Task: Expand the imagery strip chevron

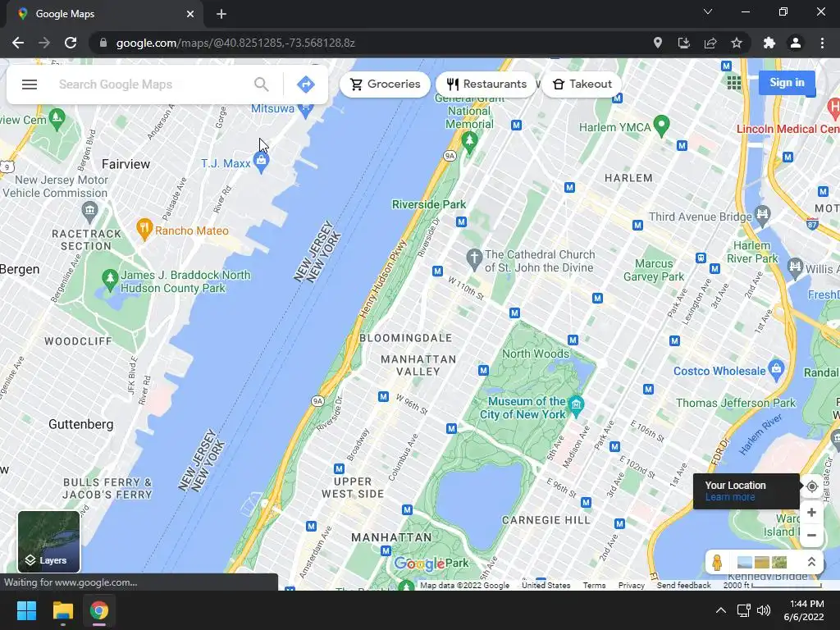Action: (x=811, y=562)
